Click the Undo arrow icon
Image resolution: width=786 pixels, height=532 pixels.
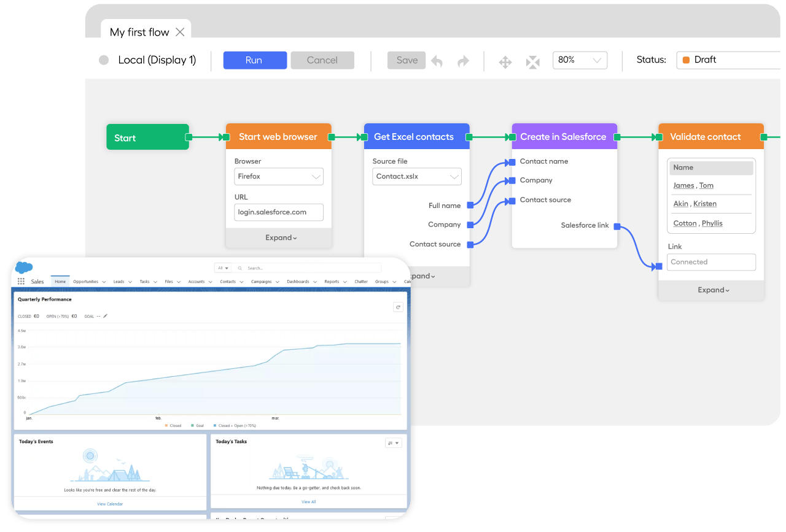[x=437, y=61]
